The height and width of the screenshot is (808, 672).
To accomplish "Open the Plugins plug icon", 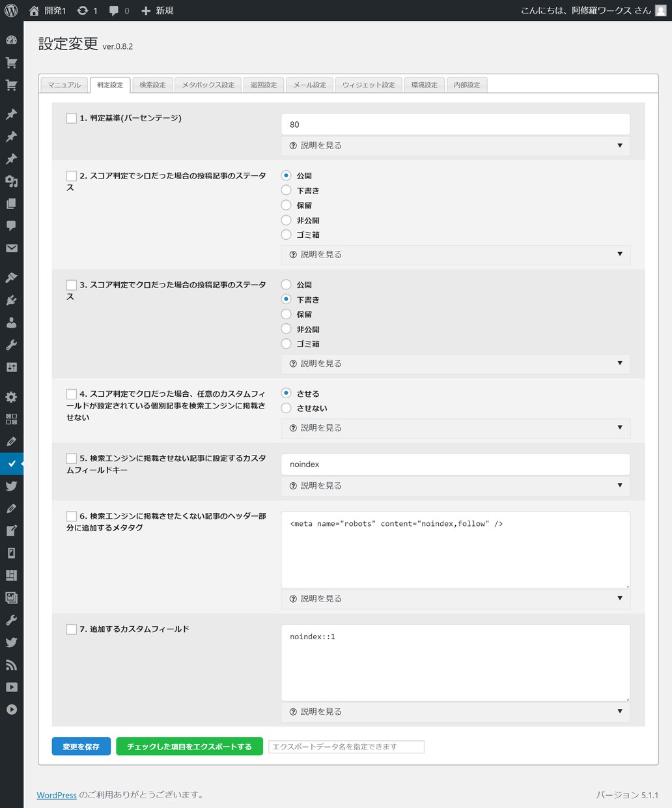I will point(11,300).
